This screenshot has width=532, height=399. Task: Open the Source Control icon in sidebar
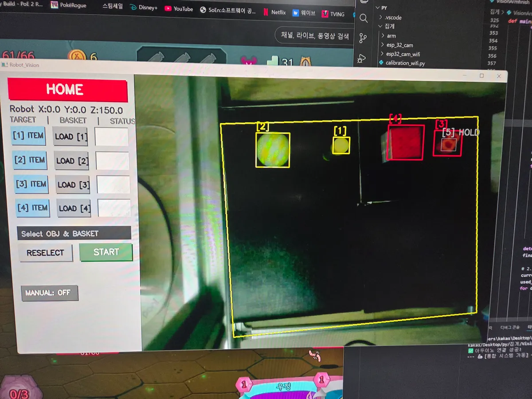362,38
